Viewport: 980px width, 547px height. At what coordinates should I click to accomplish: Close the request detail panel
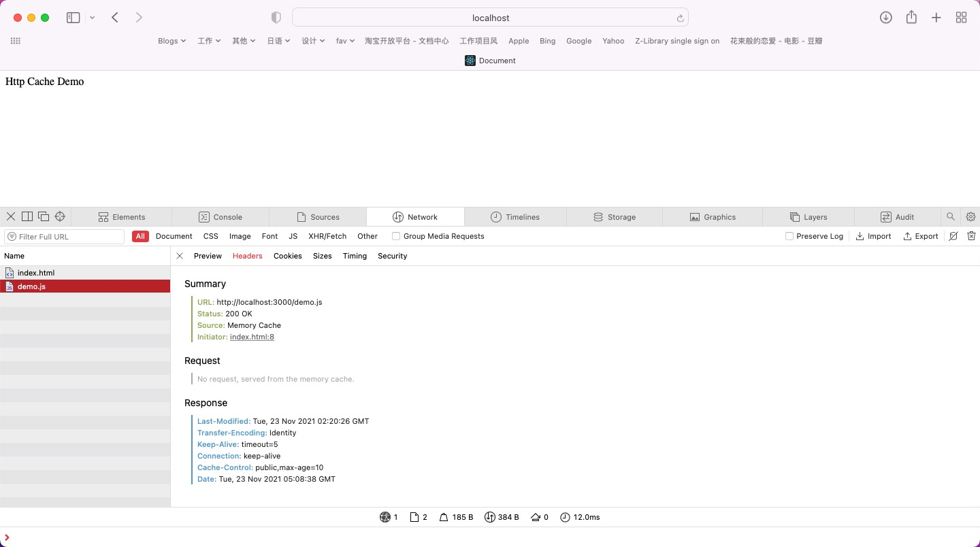click(180, 256)
